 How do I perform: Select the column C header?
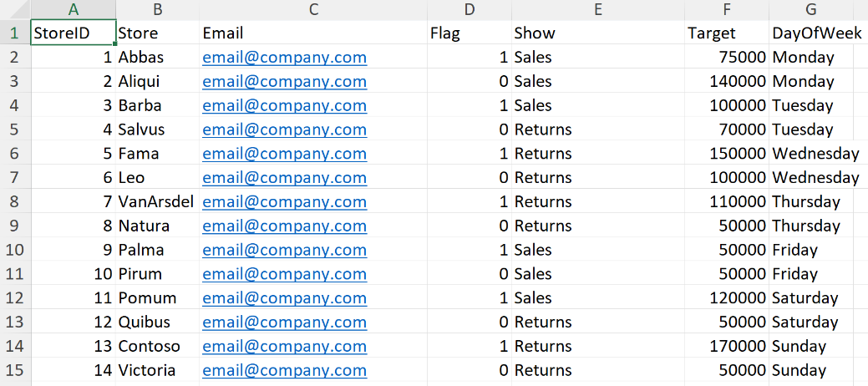[313, 10]
